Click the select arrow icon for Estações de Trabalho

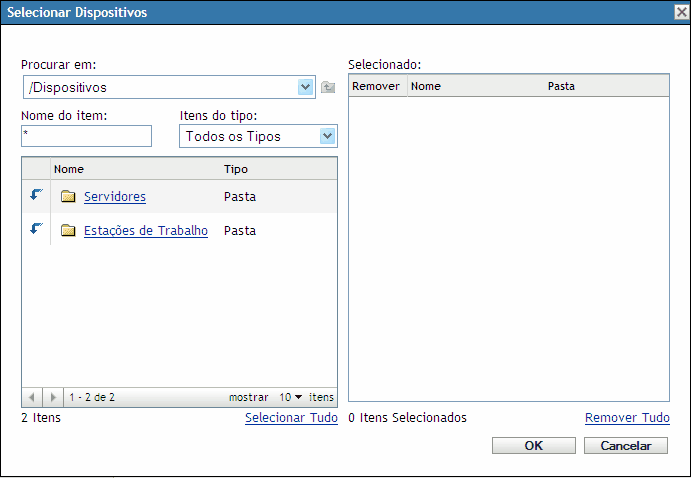(36, 229)
